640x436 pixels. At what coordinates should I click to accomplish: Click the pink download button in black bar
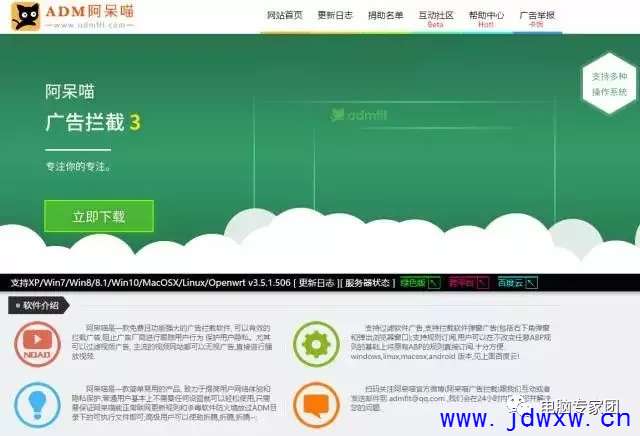point(468,283)
